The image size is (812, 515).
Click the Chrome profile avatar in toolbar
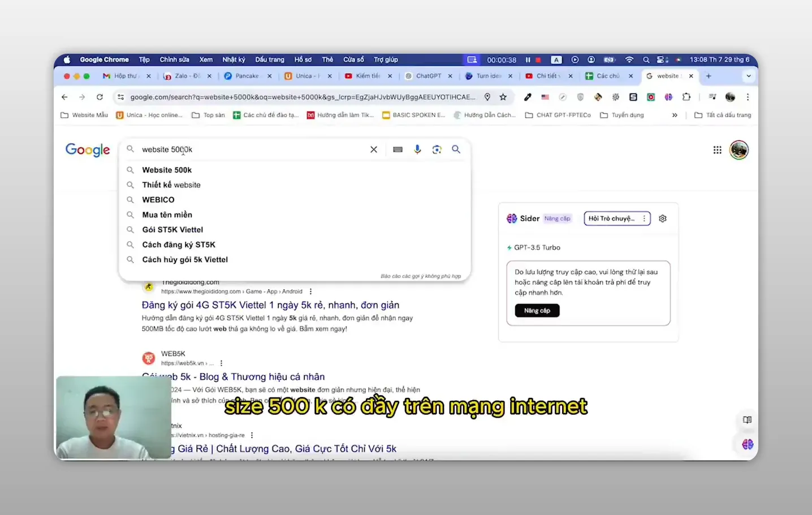pyautogui.click(x=731, y=97)
